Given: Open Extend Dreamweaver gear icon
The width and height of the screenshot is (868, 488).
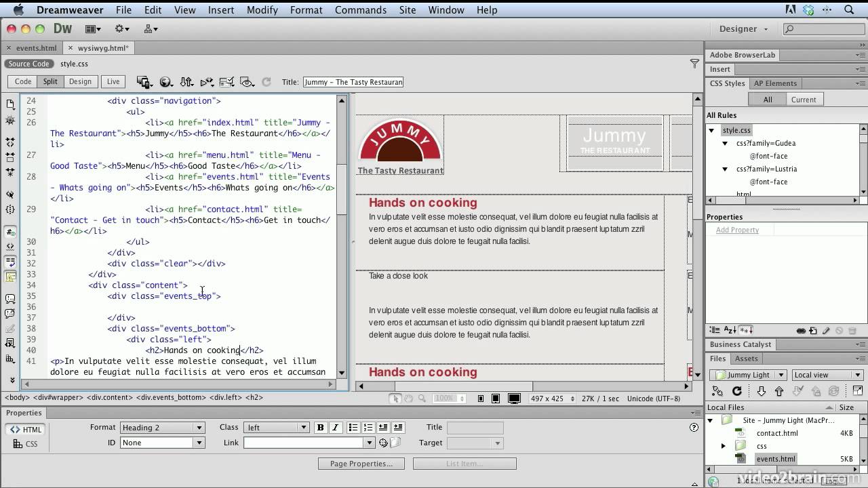Looking at the screenshot, I should pos(122,29).
